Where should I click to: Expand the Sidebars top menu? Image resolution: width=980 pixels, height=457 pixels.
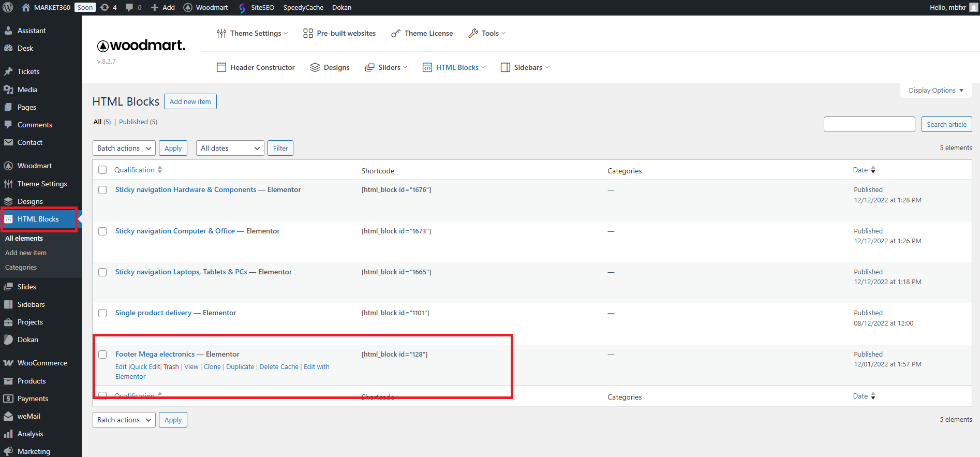pyautogui.click(x=525, y=67)
